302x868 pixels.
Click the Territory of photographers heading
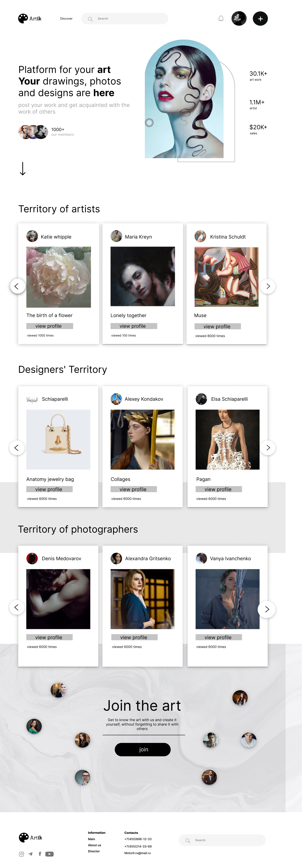coord(78,529)
